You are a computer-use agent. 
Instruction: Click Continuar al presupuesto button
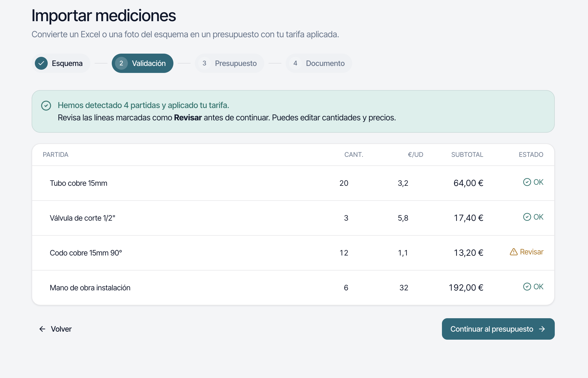[x=498, y=329]
